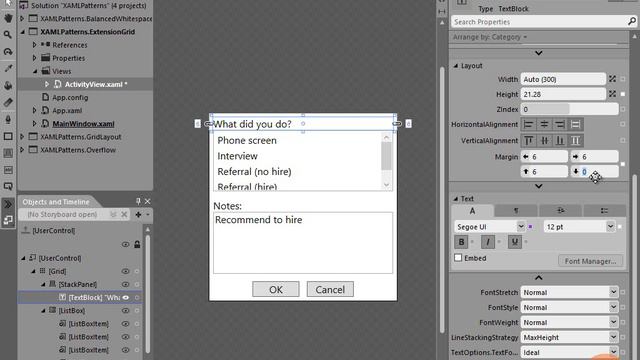This screenshot has width=640, height=360.
Task: Click the ZIndex value slider field
Action: point(569,109)
